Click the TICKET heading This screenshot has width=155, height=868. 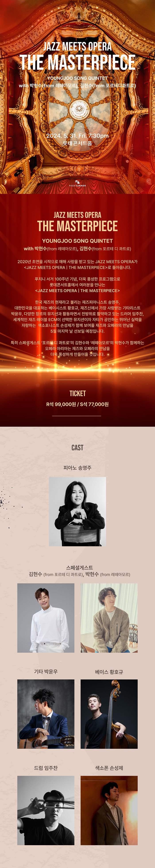pos(77,393)
